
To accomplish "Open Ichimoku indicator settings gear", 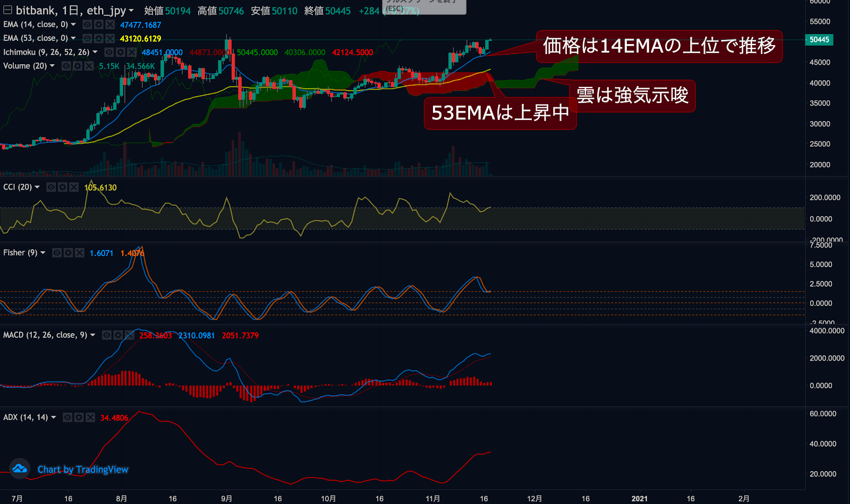I will pyautogui.click(x=121, y=52).
